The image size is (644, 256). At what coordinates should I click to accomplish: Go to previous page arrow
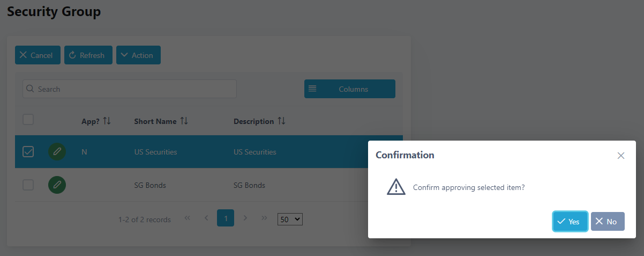pyautogui.click(x=206, y=218)
